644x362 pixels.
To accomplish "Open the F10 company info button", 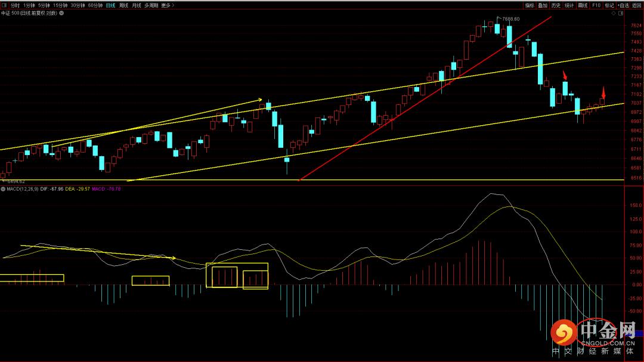I will 596,5.
